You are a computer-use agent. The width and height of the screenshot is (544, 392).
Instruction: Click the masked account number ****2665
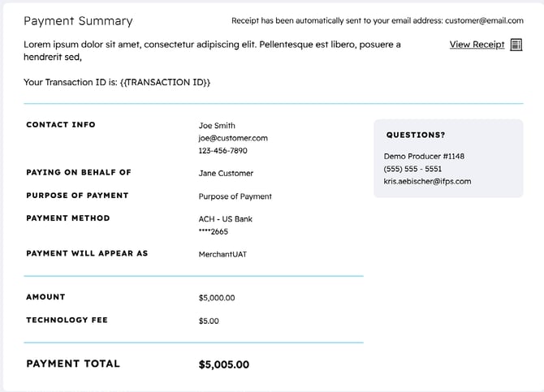(x=214, y=231)
